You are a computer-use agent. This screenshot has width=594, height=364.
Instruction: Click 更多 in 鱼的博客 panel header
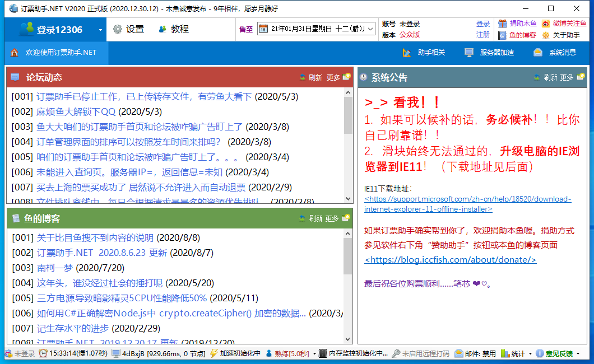(332, 218)
